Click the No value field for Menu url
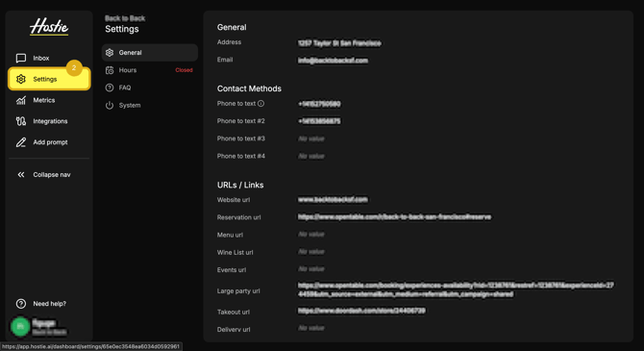This screenshot has width=644, height=351. tap(311, 235)
